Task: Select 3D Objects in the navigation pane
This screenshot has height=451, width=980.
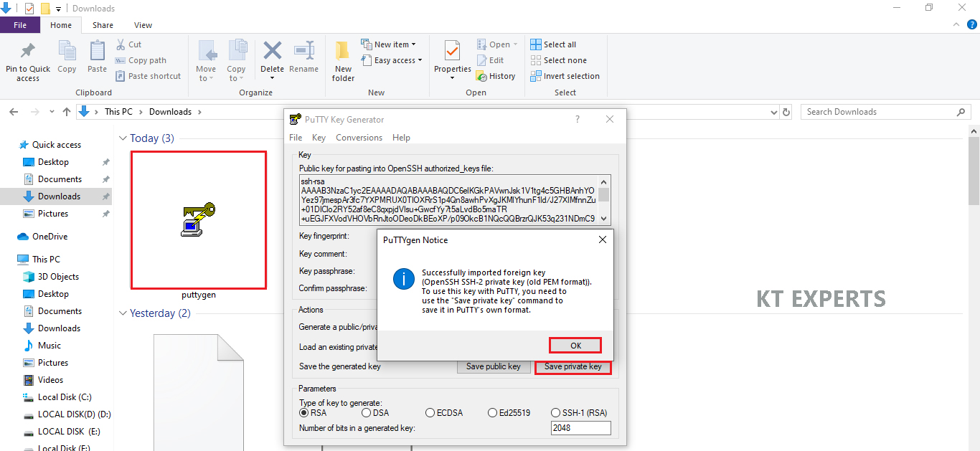Action: 51,277
